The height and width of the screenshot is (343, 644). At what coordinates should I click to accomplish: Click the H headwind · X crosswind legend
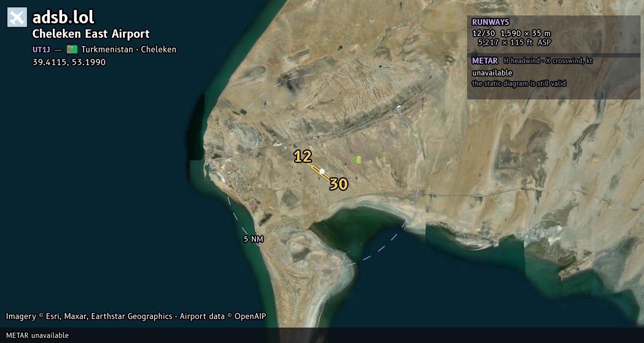point(548,61)
